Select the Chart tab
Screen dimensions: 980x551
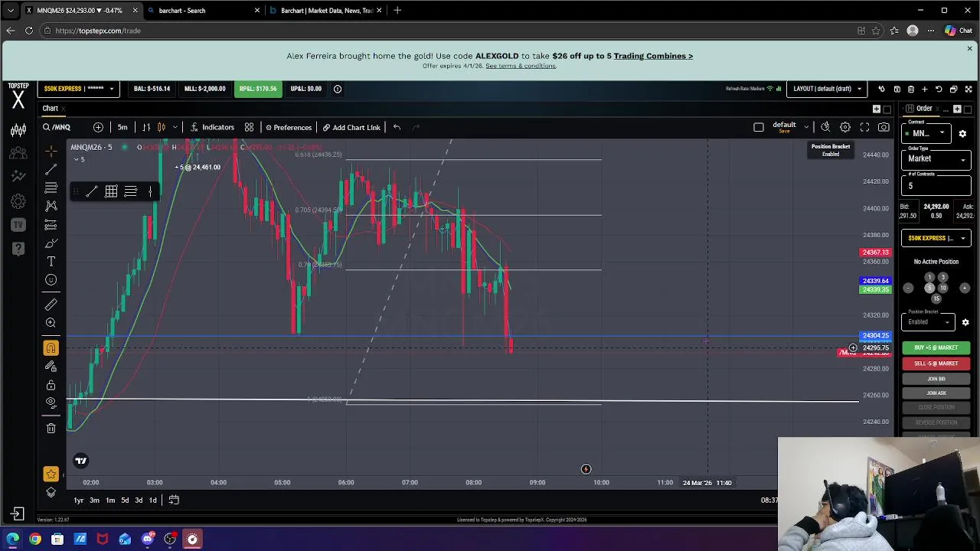50,109
